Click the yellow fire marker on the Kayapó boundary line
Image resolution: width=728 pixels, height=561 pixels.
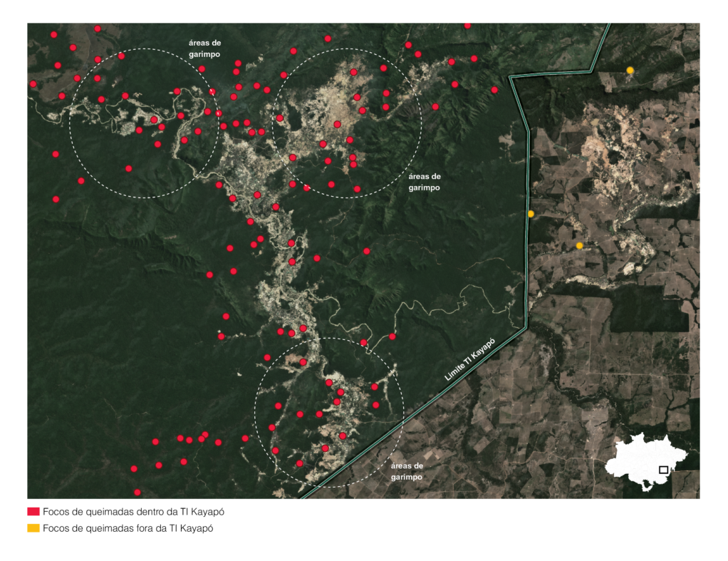click(531, 214)
